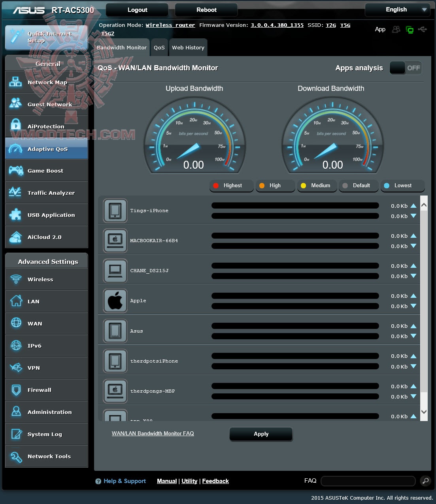The image size is (436, 504).
Task: Click the USB status icon
Action: point(422,29)
